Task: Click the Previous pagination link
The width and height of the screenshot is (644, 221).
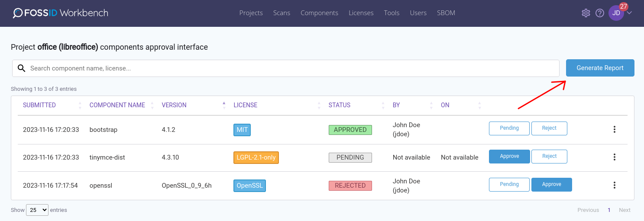Action: [x=588, y=210]
